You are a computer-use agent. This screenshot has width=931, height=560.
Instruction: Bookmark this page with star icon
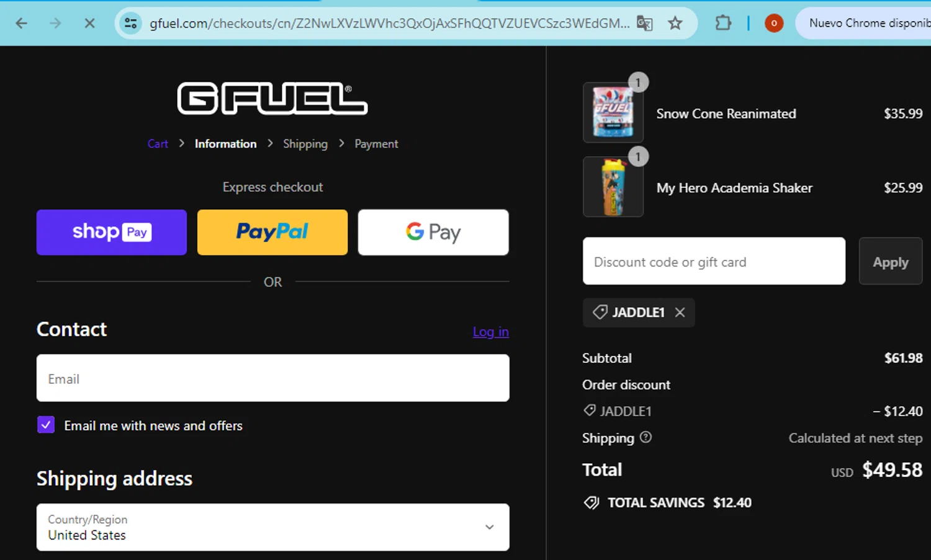(x=675, y=24)
